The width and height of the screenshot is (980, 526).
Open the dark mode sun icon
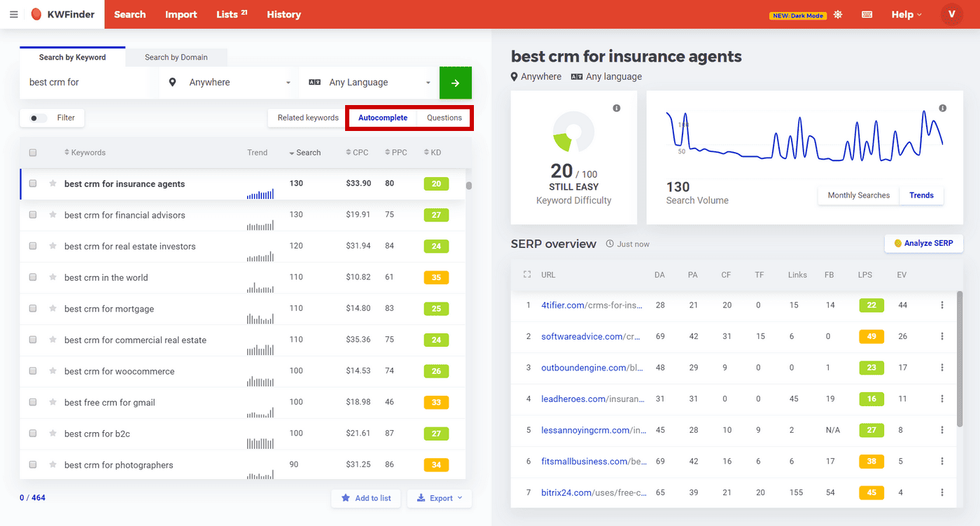(x=838, y=14)
